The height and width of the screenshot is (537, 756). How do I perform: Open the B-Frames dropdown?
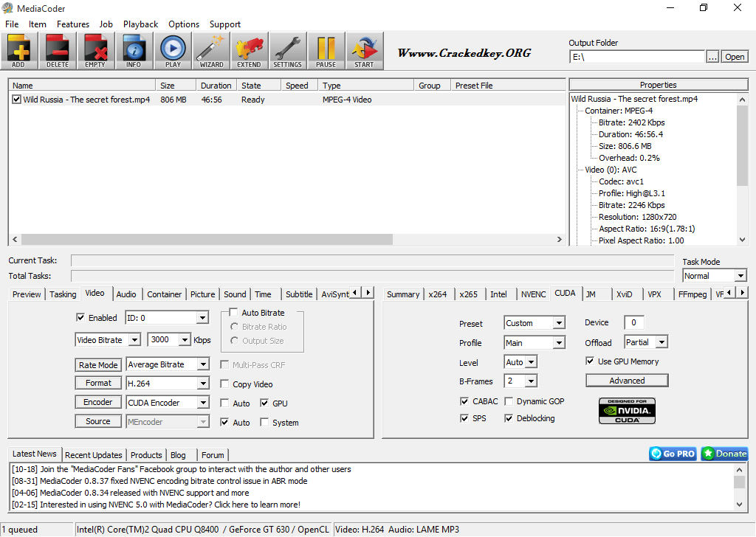[531, 381]
